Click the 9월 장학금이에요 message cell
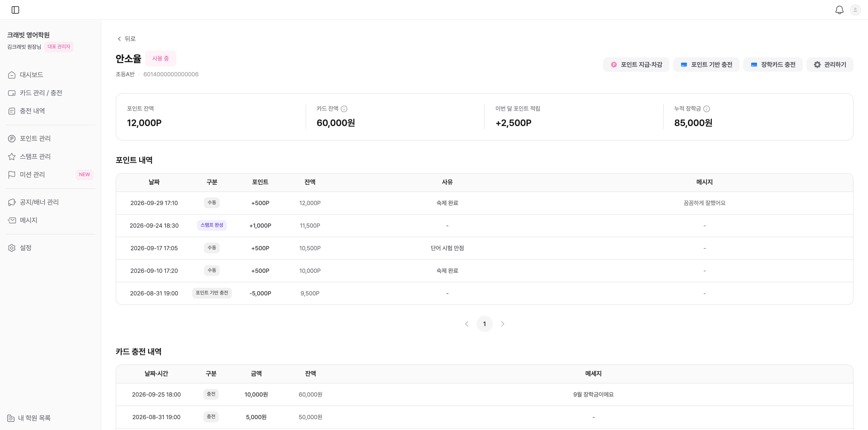Image resolution: width=868 pixels, height=430 pixels. pos(593,395)
